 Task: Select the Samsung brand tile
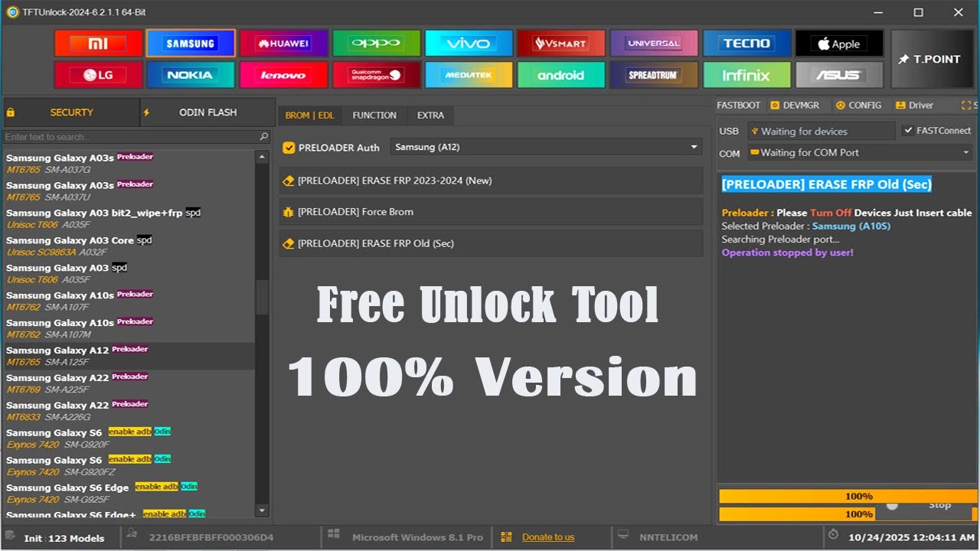(191, 43)
